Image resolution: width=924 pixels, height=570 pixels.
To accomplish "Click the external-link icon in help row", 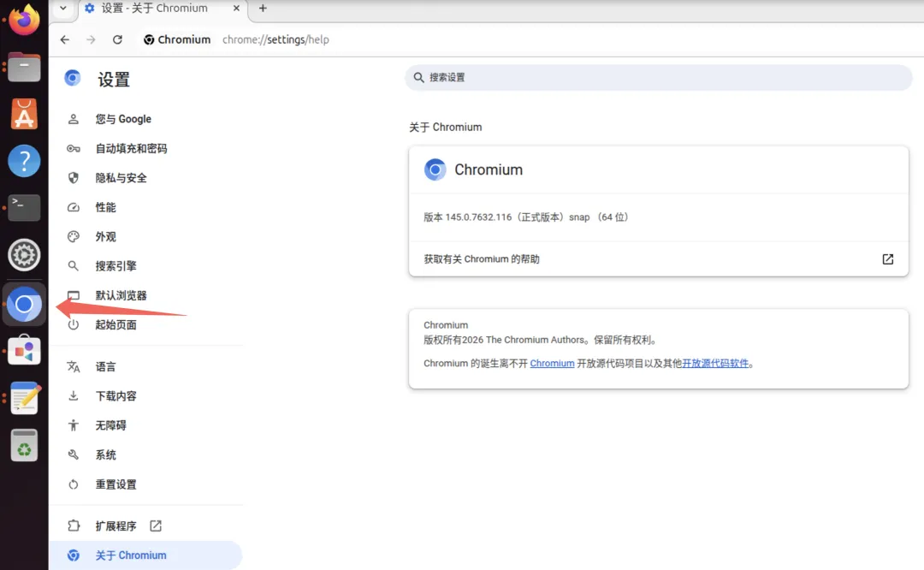I will [887, 259].
